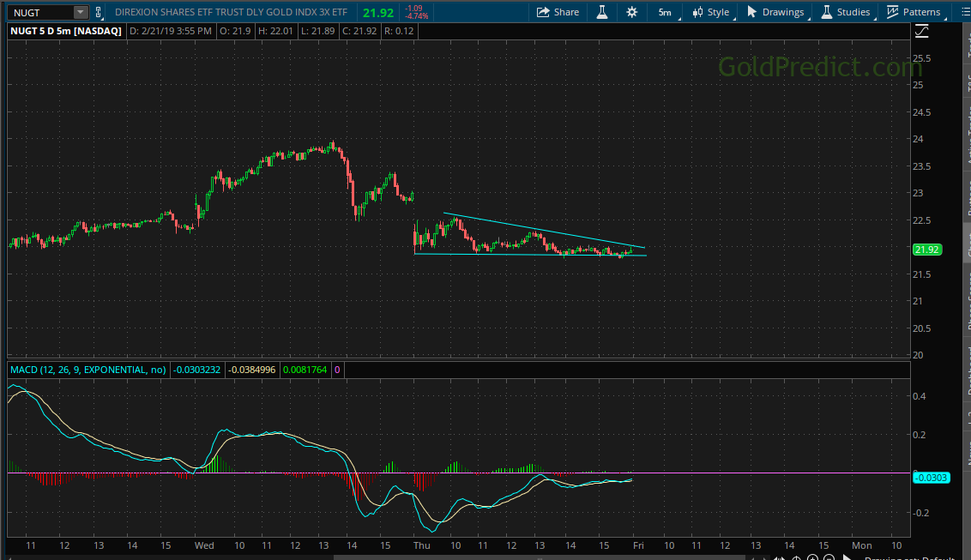Click the open price readout O: 21.9
This screenshot has height=560, width=971.
click(x=235, y=31)
